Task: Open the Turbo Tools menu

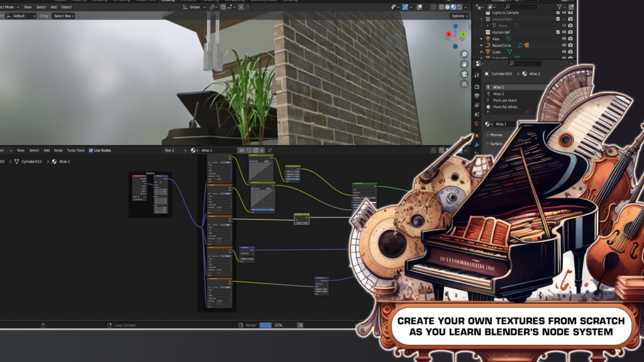Action: [x=75, y=150]
